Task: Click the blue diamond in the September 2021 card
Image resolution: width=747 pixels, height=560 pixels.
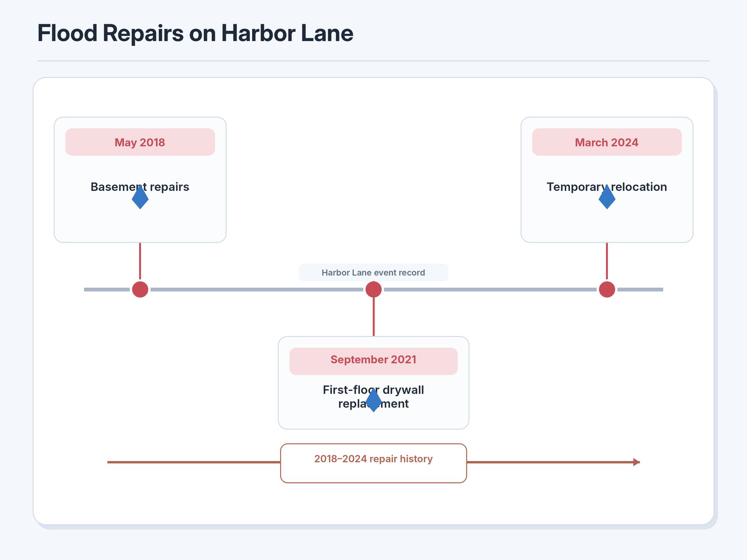Action: coord(373,400)
